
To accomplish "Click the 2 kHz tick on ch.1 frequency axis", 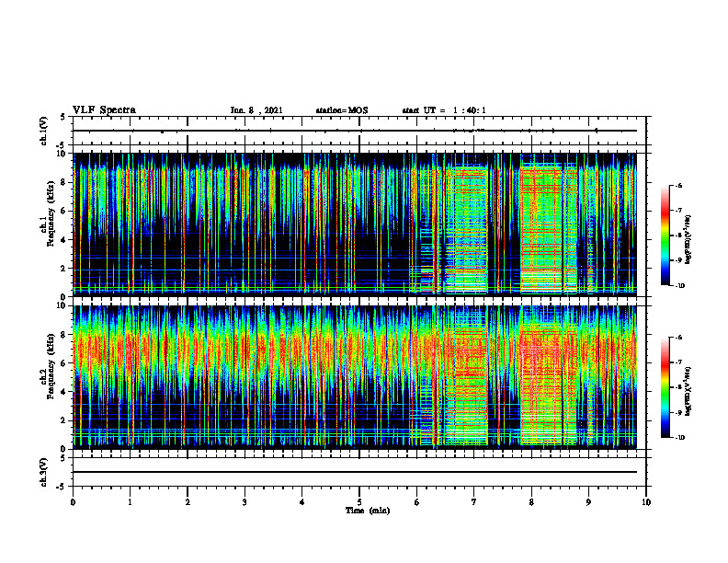I will point(63,269).
